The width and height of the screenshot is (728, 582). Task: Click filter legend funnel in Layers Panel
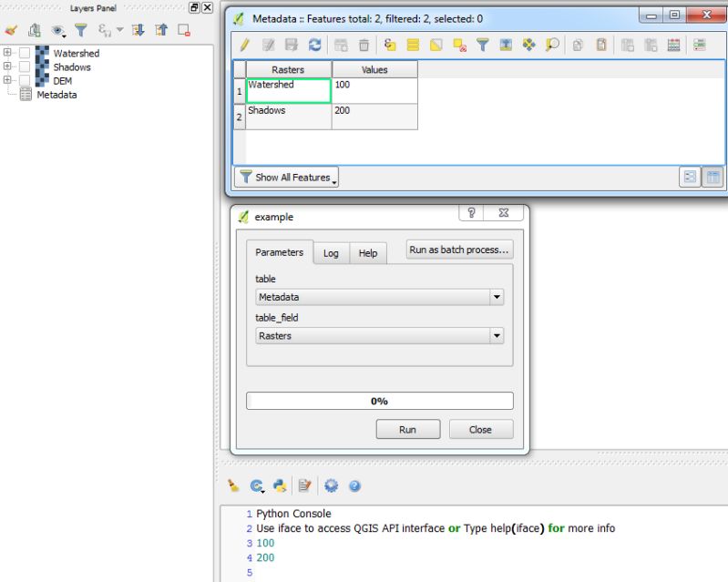(x=81, y=31)
